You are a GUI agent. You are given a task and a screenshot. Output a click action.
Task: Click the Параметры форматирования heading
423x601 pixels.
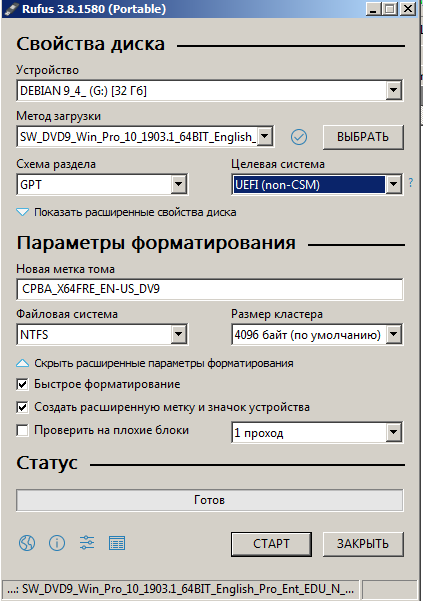[156, 243]
